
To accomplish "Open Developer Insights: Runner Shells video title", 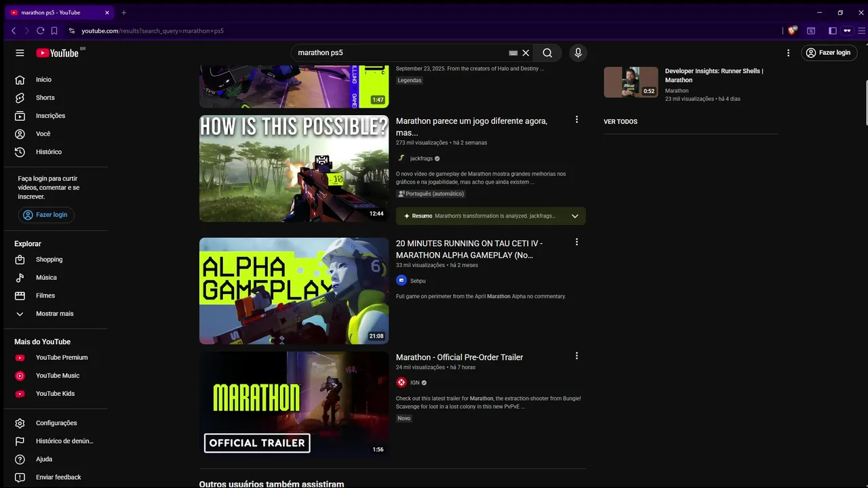I will tap(714, 75).
